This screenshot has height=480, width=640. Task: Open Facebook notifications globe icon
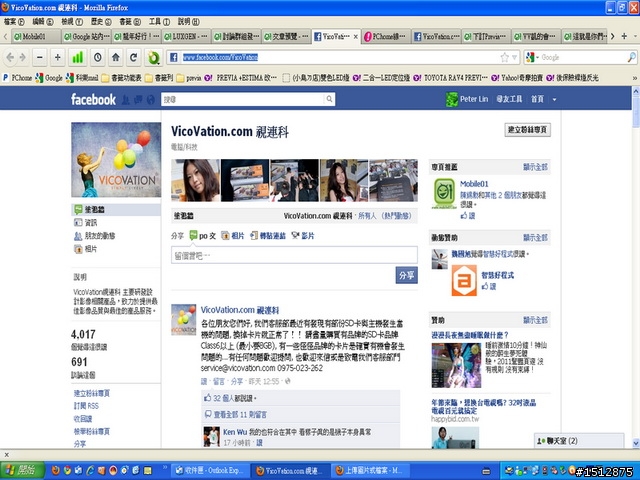[x=151, y=100]
